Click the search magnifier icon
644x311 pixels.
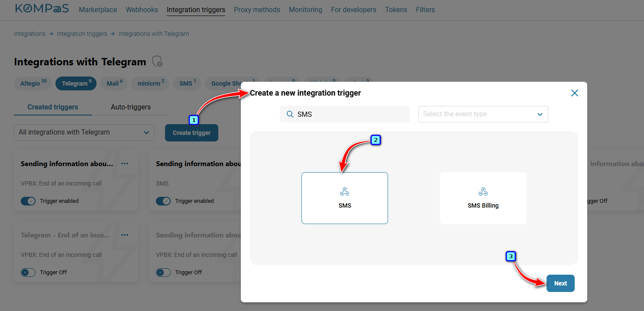[x=290, y=114]
